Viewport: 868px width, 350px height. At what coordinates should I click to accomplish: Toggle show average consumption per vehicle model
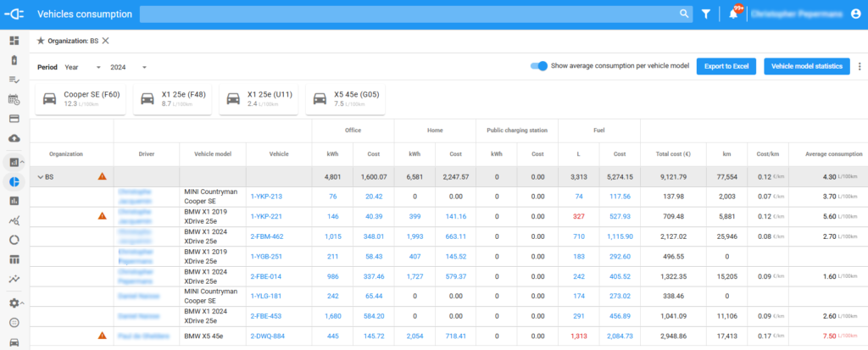(538, 66)
